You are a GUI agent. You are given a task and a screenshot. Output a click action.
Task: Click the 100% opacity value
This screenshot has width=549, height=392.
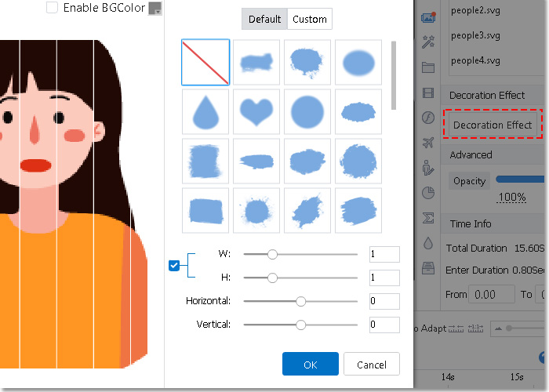click(512, 198)
